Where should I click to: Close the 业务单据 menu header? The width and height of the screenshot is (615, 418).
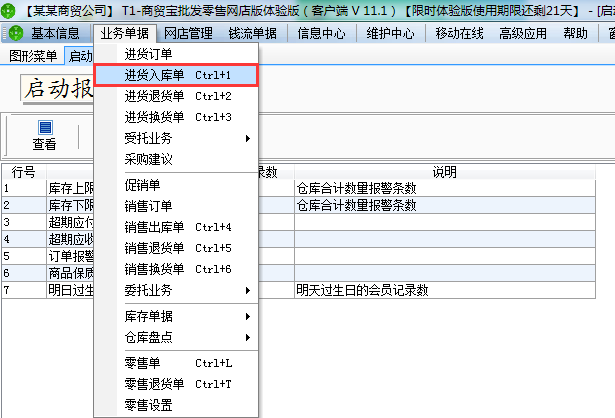125,34
